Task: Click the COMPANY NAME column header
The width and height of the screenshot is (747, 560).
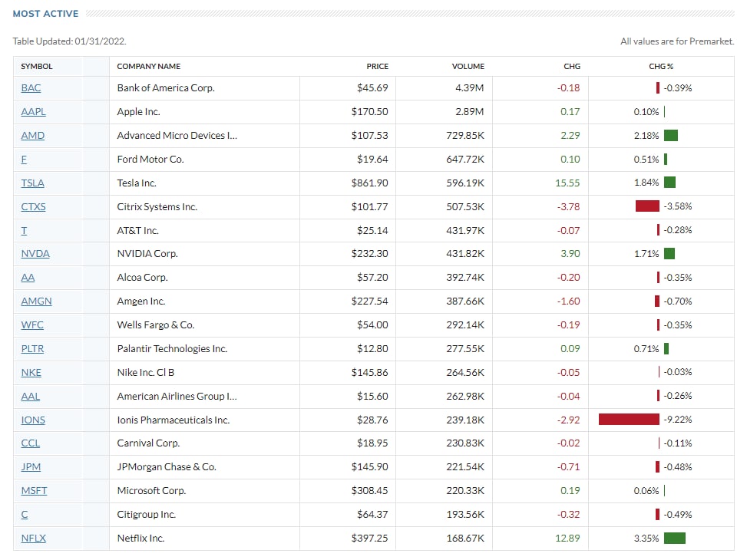Action: tap(149, 67)
